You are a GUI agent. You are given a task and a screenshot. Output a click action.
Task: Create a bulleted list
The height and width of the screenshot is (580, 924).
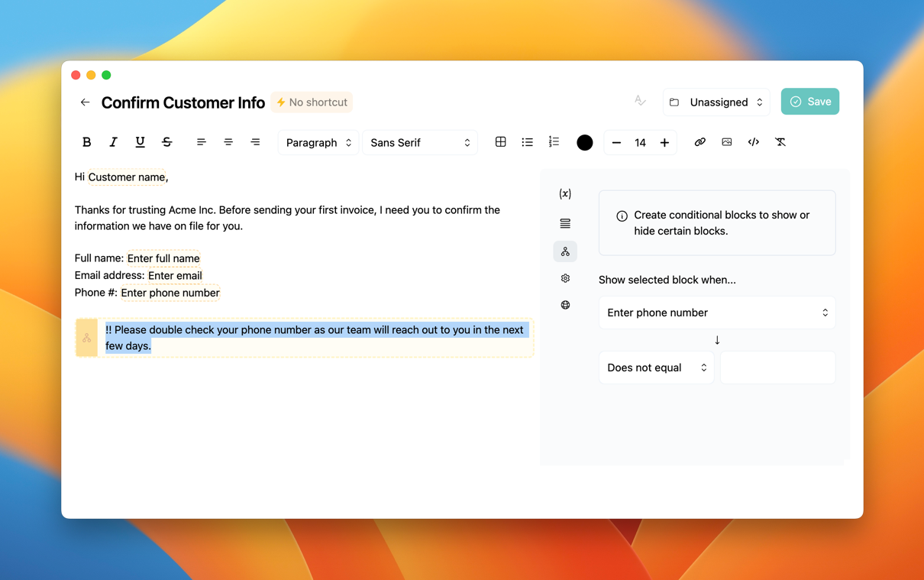[x=527, y=142]
